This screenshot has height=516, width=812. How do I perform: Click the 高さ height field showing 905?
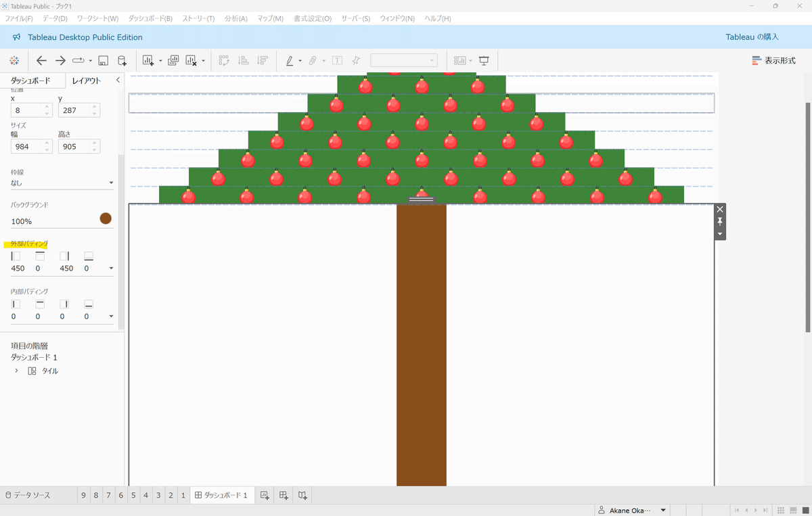coord(79,146)
